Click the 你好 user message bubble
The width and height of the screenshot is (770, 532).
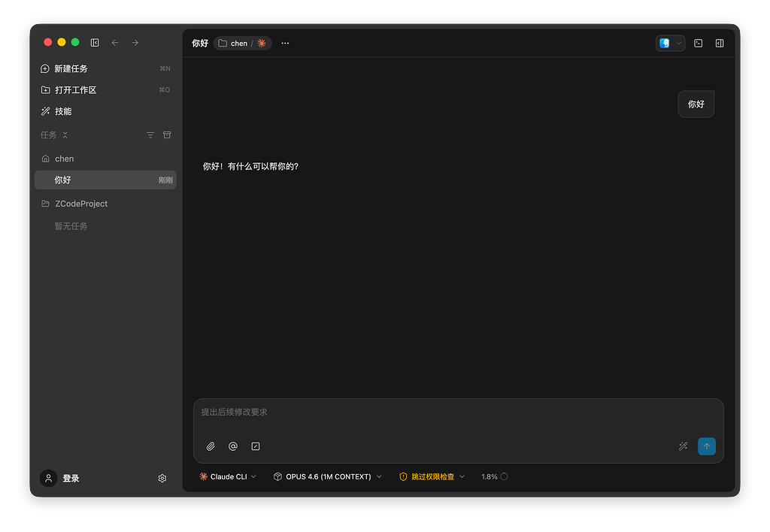[696, 104]
